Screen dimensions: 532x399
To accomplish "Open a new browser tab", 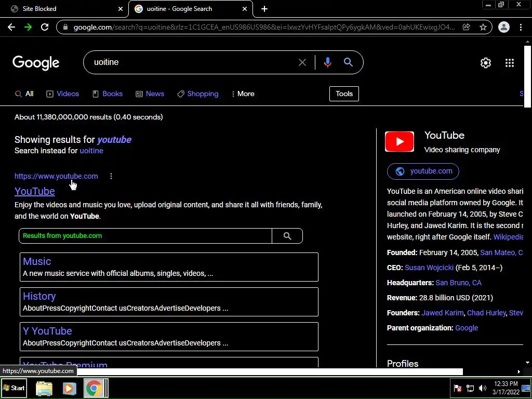I will (x=264, y=9).
